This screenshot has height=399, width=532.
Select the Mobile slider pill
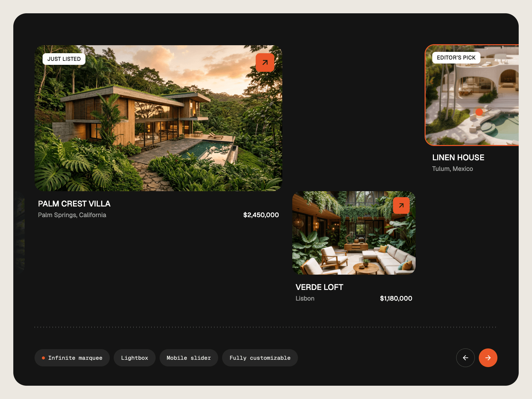tap(189, 358)
